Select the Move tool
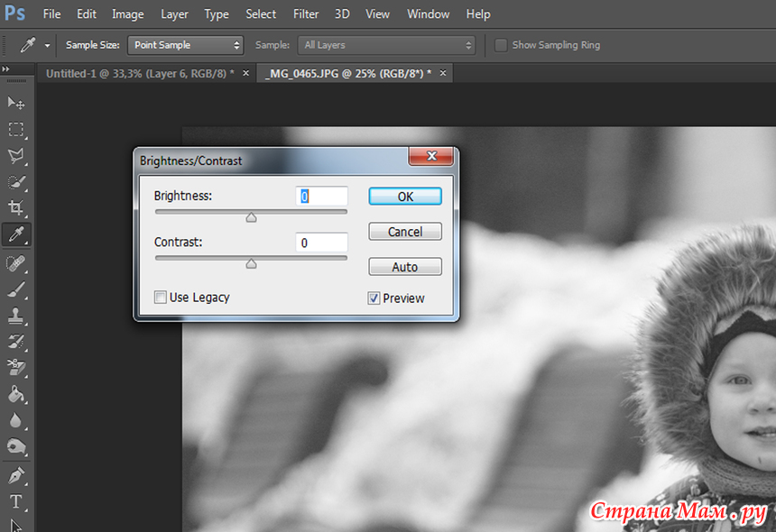The image size is (776, 532). click(x=16, y=103)
